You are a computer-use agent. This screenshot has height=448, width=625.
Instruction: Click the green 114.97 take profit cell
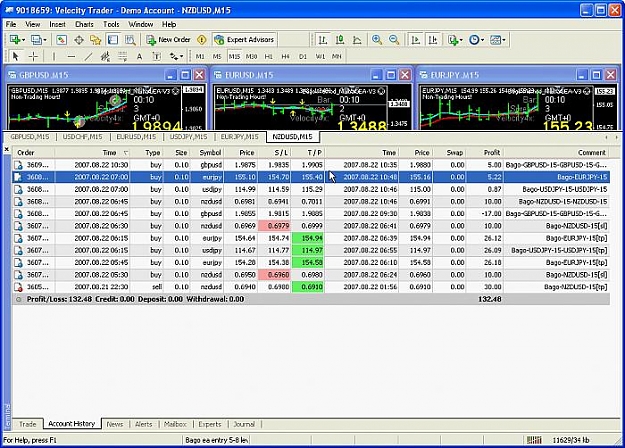[308, 250]
